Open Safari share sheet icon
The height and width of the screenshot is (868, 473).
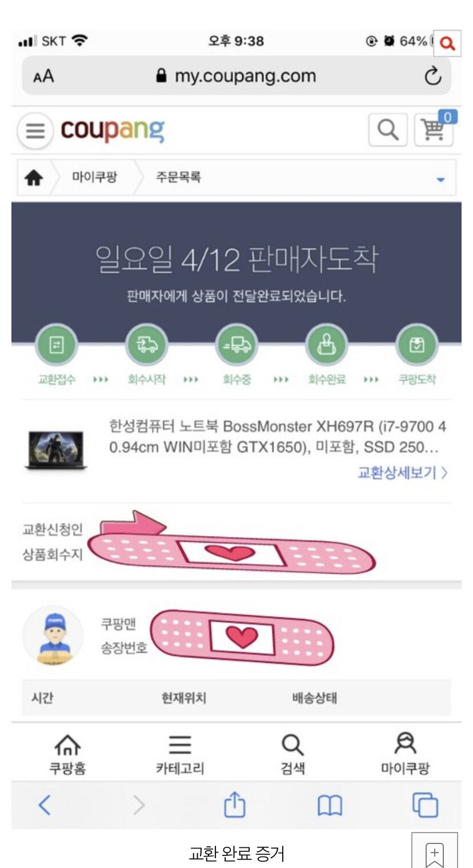[x=234, y=805]
